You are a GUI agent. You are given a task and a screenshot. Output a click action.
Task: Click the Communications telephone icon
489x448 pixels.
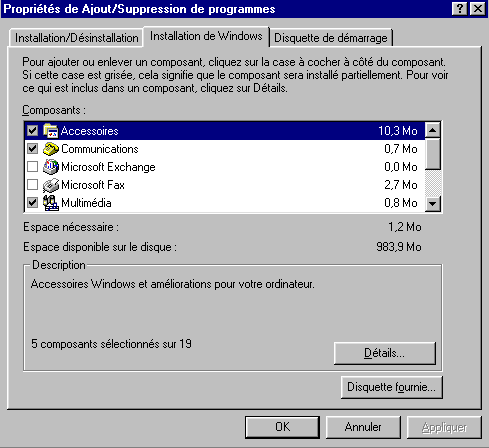tap(51, 149)
